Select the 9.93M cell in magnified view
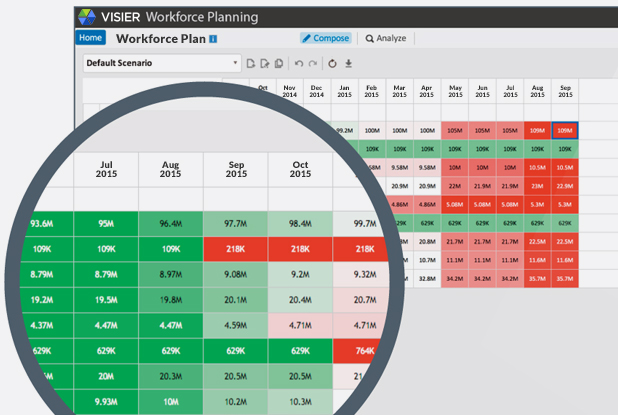Image resolution: width=618 pixels, height=415 pixels. coord(106,402)
